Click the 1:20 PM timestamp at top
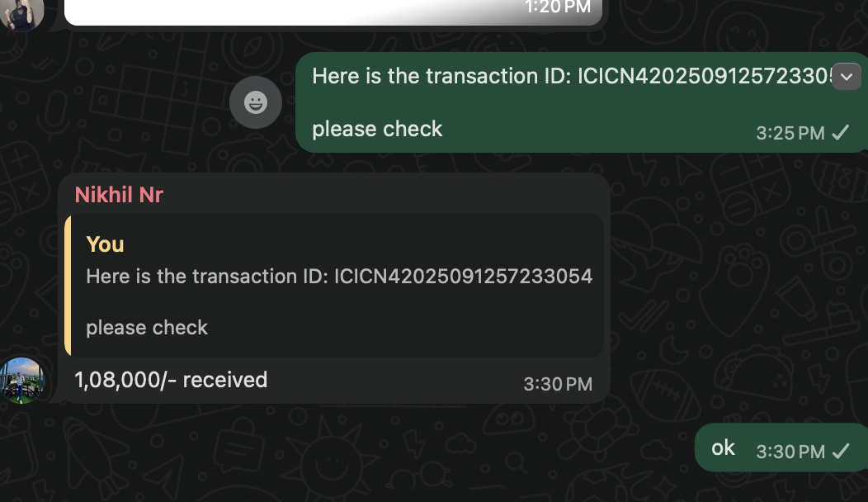This screenshot has height=502, width=868. (x=557, y=7)
